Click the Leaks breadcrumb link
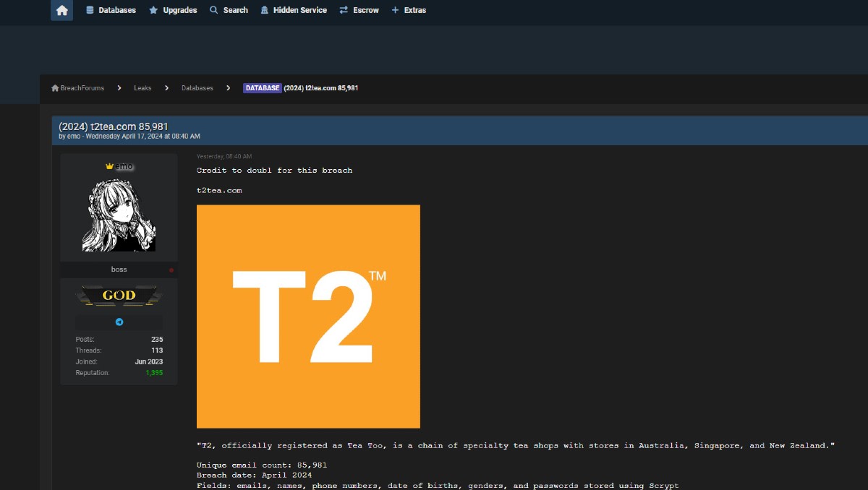 point(142,87)
